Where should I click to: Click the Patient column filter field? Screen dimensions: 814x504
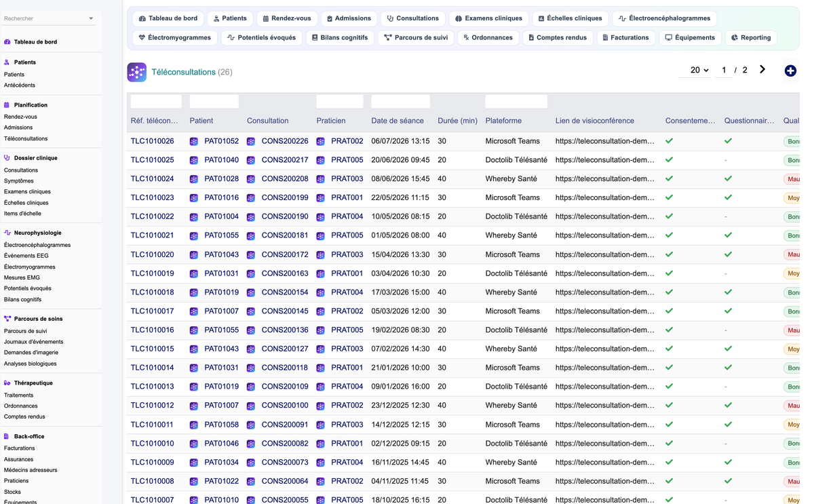214,102
